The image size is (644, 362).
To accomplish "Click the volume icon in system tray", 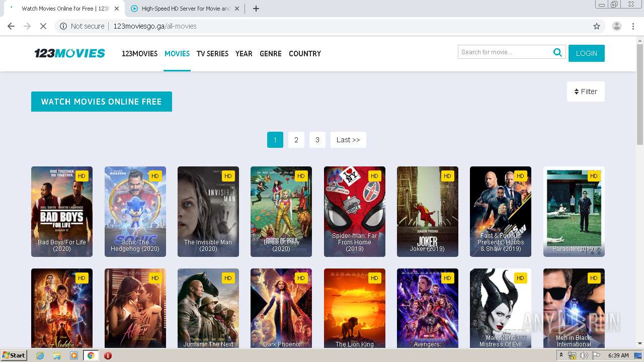I will [584, 355].
